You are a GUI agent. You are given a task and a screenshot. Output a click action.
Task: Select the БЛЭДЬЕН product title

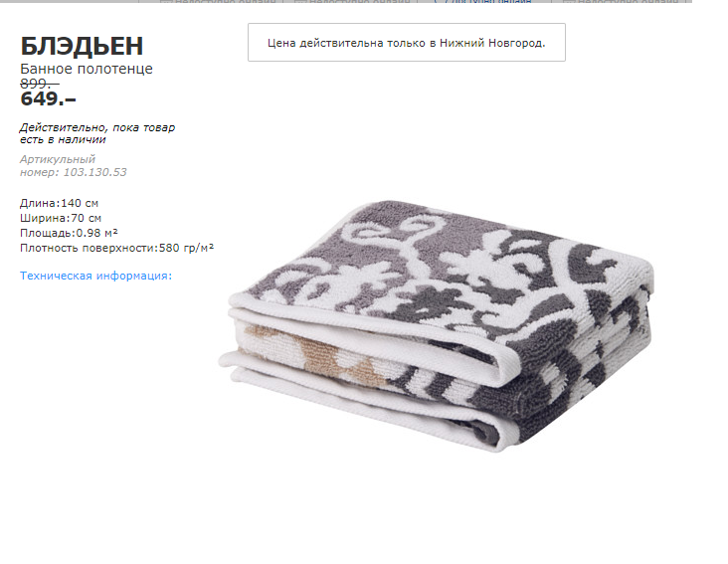point(82,46)
